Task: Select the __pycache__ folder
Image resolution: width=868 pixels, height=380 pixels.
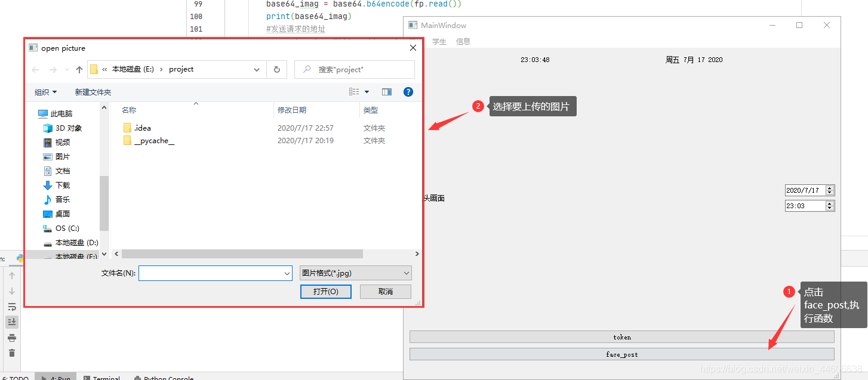Action: coord(149,141)
